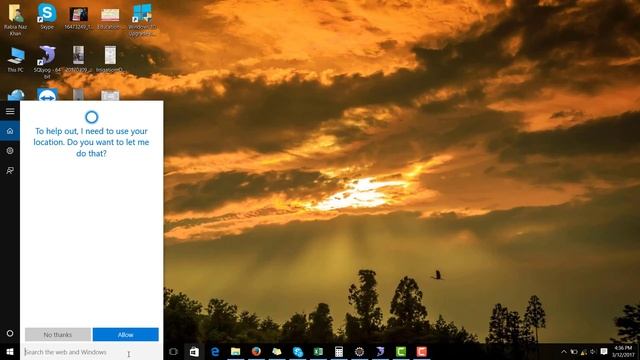Open Task View on the taskbar
This screenshot has width=640, height=360.
tap(173, 351)
